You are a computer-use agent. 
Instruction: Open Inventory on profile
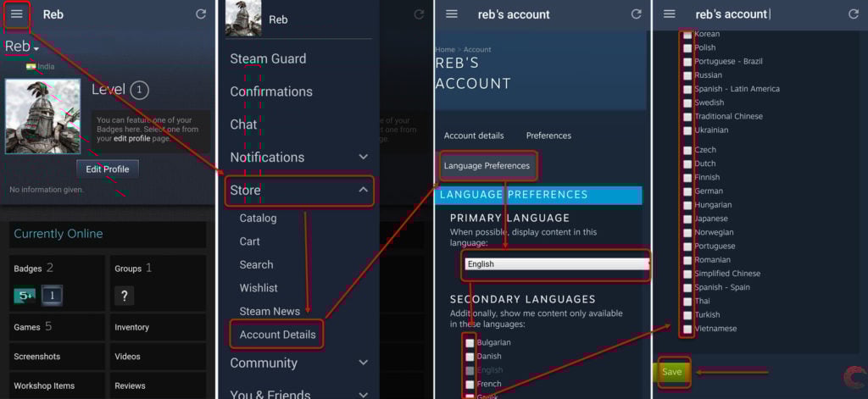click(x=131, y=328)
